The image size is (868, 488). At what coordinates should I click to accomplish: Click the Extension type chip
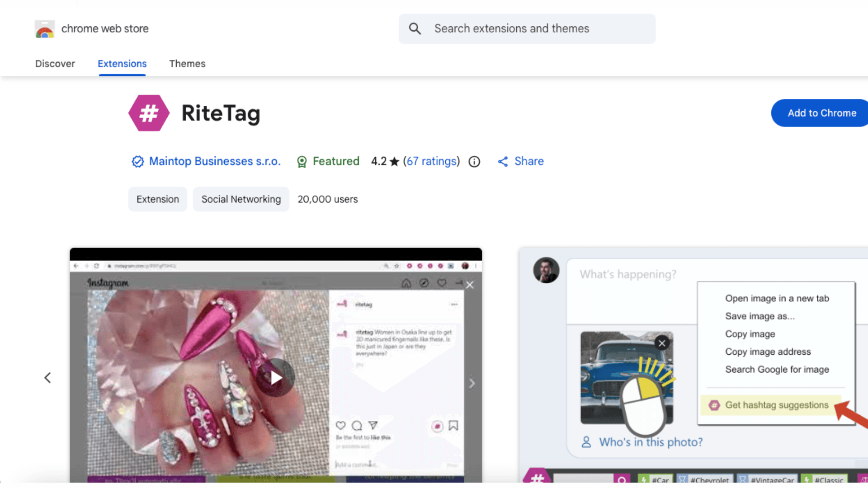[x=157, y=199]
